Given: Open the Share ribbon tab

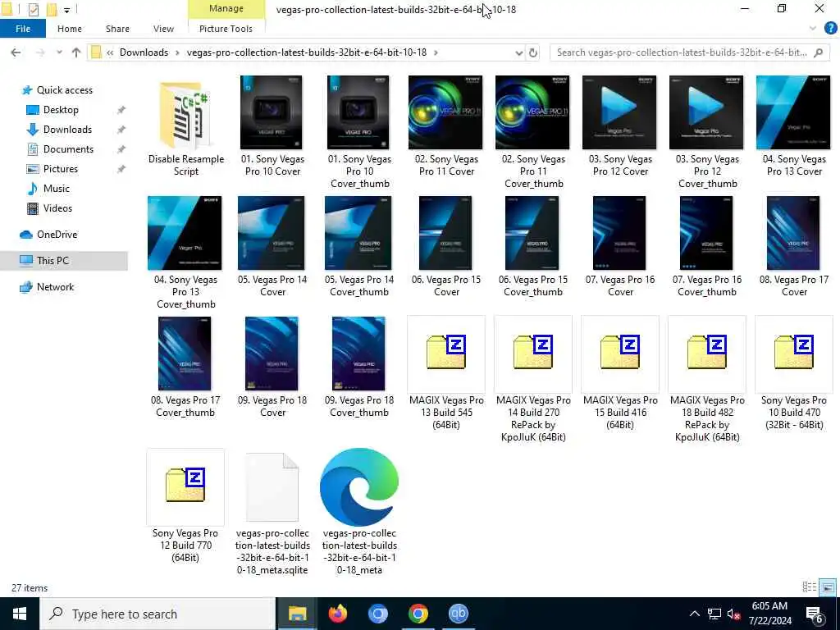Looking at the screenshot, I should (117, 29).
